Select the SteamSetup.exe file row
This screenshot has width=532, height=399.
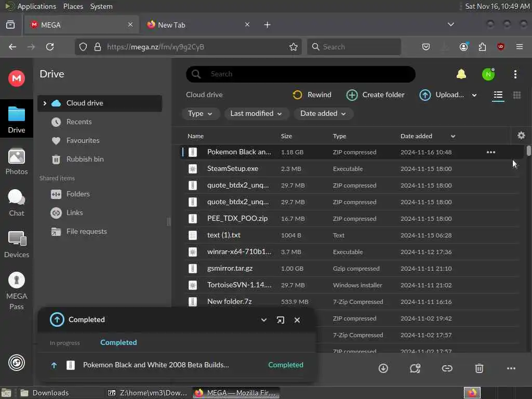pyautogui.click(x=352, y=169)
